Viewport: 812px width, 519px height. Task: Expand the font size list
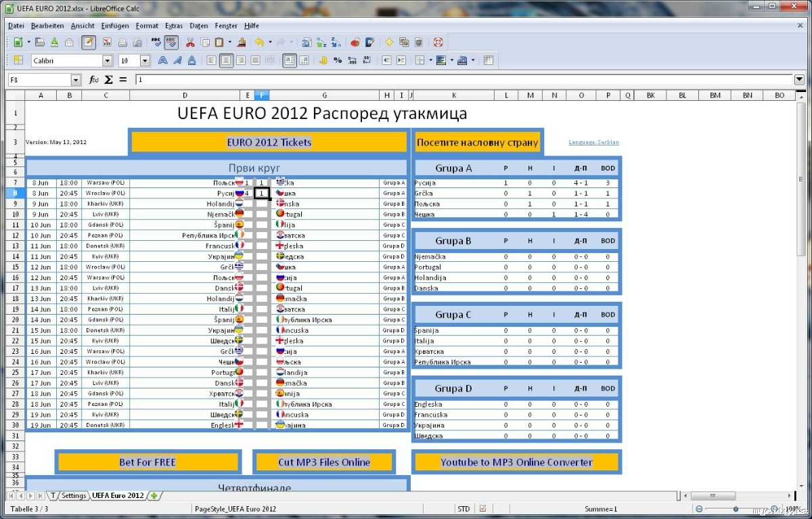(145, 60)
